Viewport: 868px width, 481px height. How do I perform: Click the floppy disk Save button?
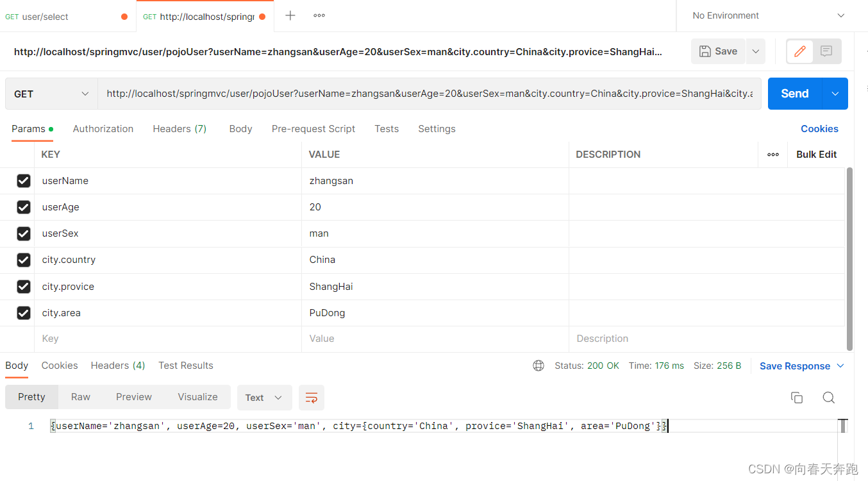(719, 51)
